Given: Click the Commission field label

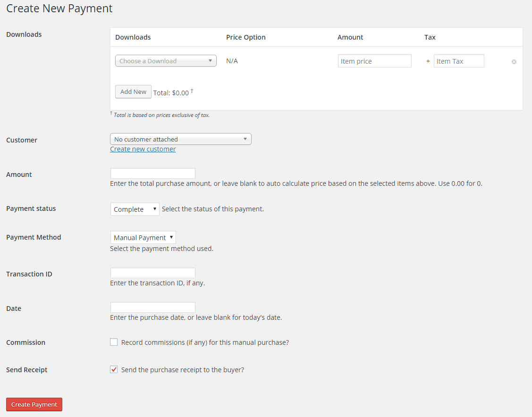Looking at the screenshot, I should pyautogui.click(x=26, y=342).
